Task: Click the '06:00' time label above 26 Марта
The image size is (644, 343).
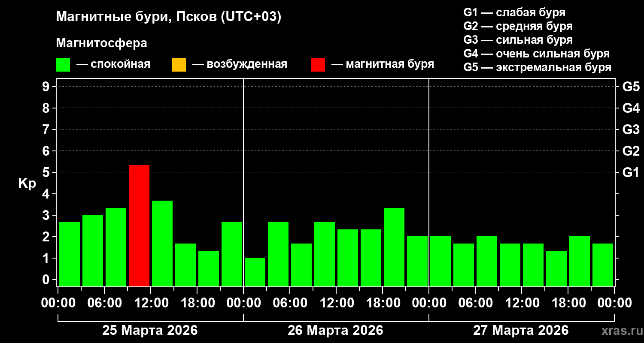Action: click(290, 303)
